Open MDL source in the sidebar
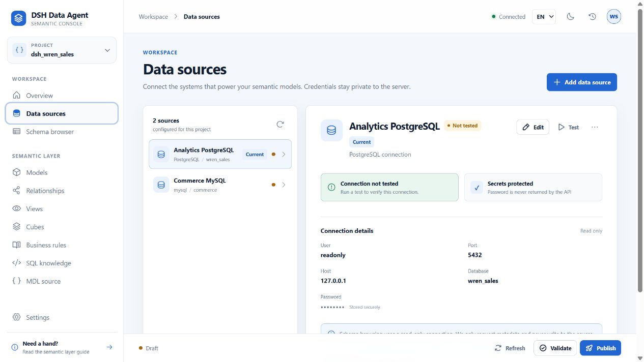The width and height of the screenshot is (644, 362). (62, 281)
